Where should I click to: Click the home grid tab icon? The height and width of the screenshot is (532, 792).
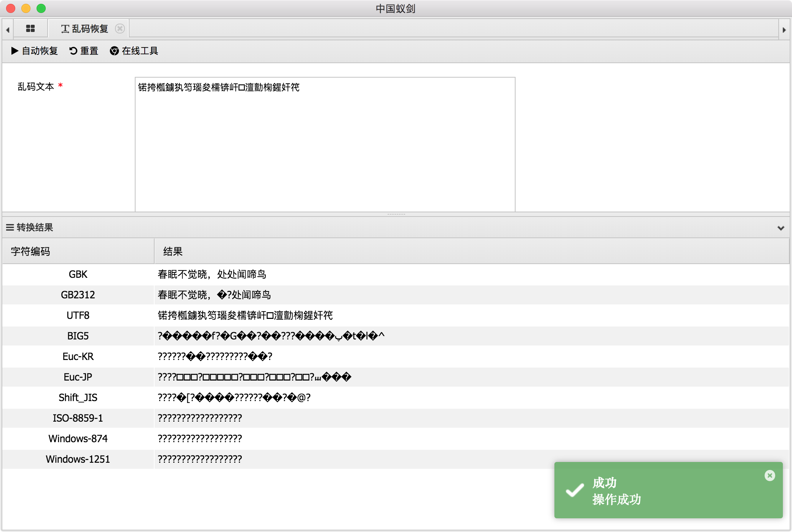pyautogui.click(x=30, y=29)
